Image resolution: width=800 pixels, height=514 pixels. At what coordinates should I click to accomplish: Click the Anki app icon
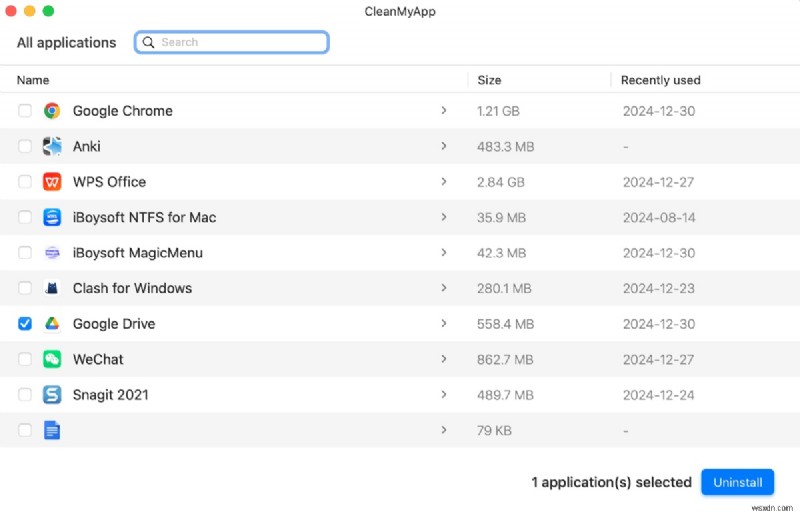point(52,146)
